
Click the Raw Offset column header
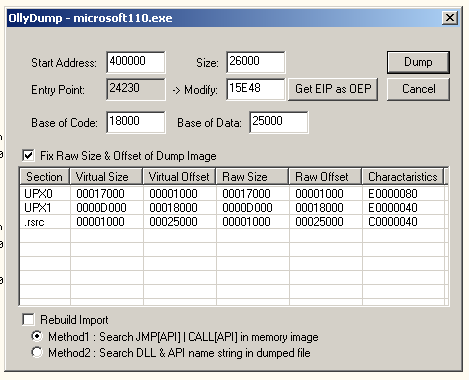[x=325, y=177]
